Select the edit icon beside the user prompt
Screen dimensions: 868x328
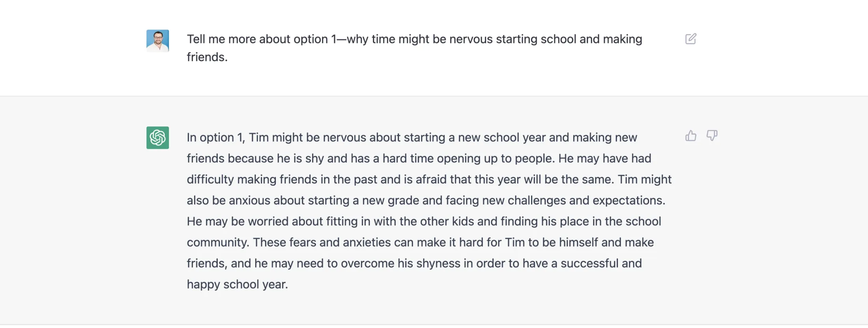tap(691, 39)
